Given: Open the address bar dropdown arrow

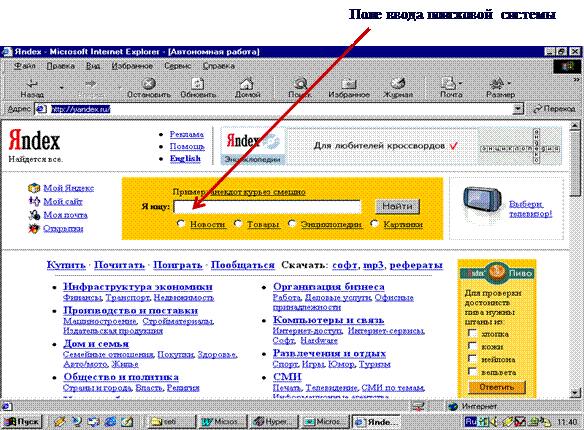Looking at the screenshot, I should point(518,109).
